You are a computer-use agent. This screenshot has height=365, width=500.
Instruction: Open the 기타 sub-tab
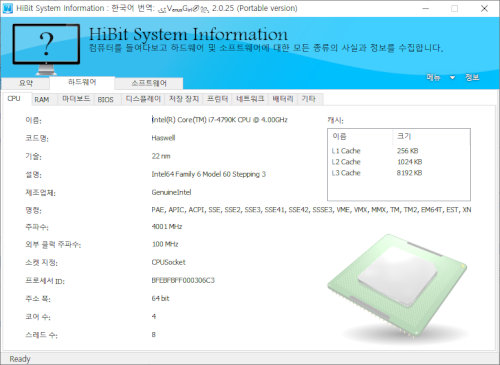309,99
